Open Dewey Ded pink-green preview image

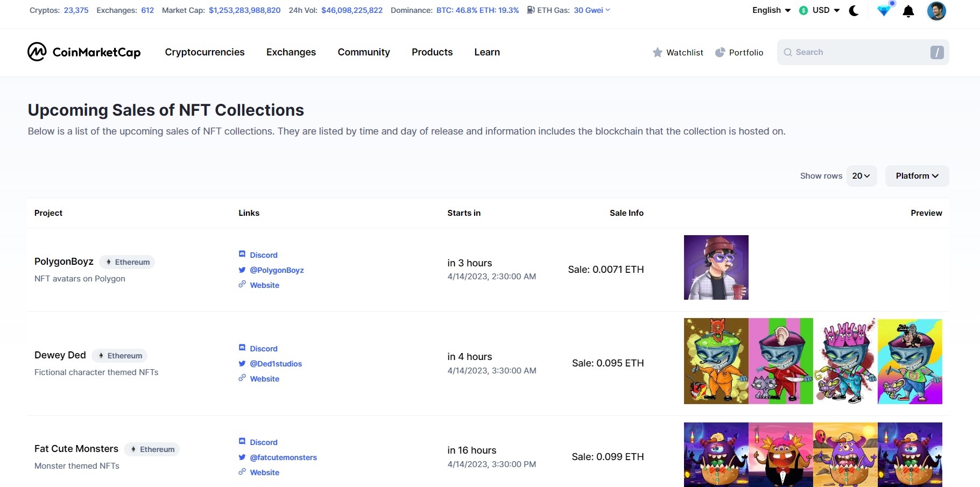pos(781,361)
